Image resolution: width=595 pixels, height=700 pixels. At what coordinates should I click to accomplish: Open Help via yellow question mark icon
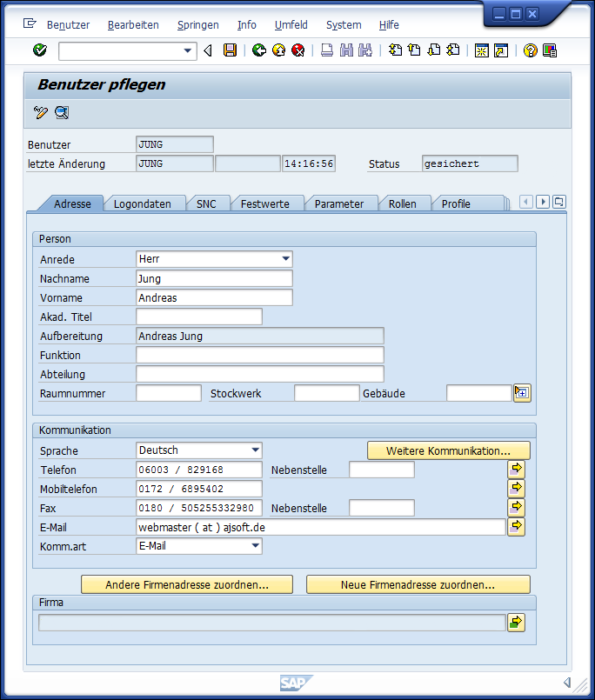click(530, 50)
